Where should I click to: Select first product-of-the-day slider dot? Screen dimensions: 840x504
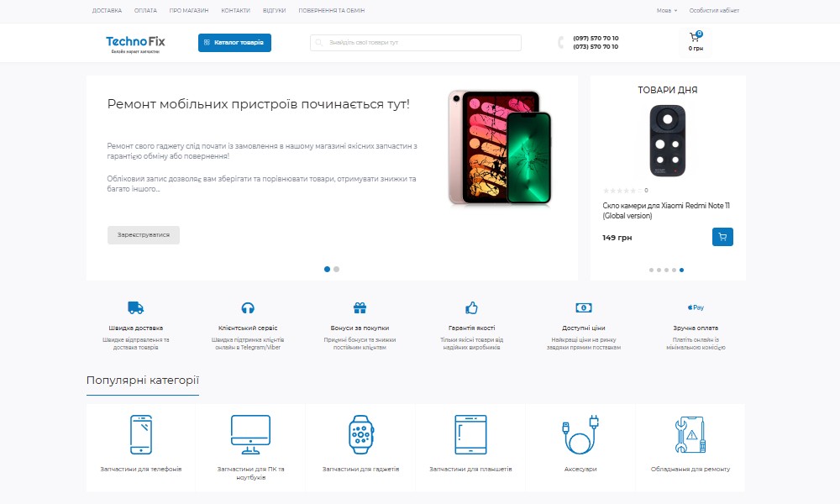(652, 270)
